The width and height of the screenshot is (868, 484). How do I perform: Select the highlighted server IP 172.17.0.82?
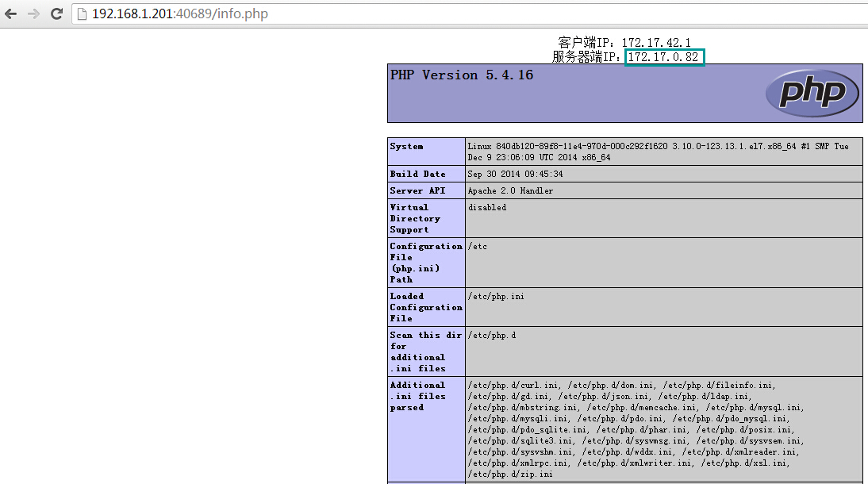click(663, 56)
